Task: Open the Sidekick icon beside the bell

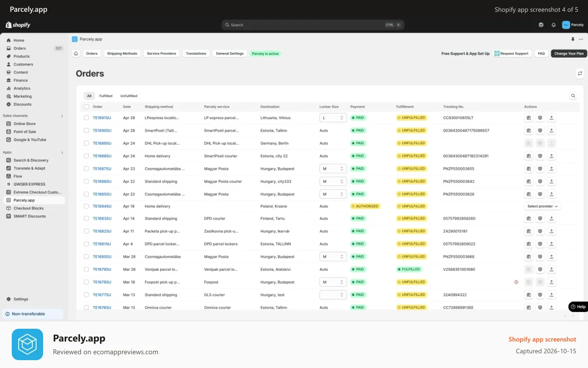Action: (541, 25)
